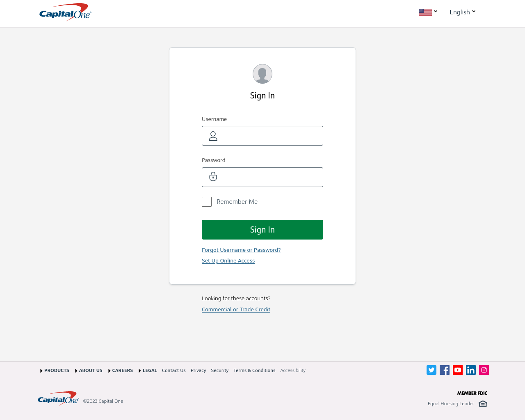Expand the ABOUT US footer menu

[89, 370]
